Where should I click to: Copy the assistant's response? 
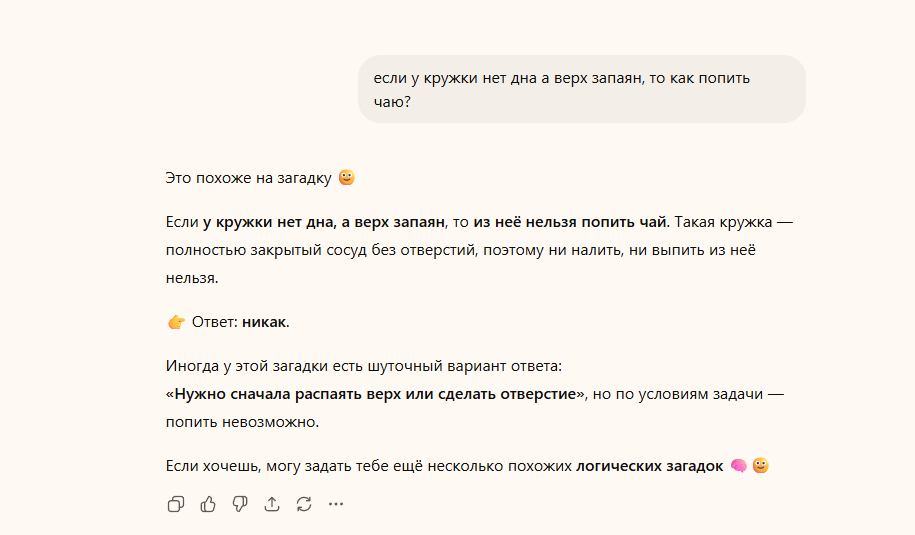coord(176,504)
